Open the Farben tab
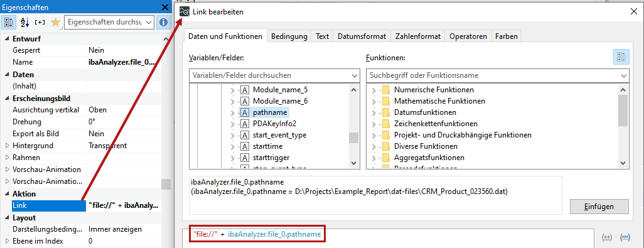 pos(507,36)
